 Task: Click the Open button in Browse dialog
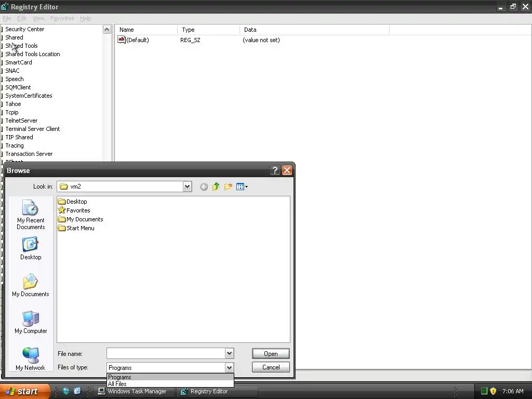click(271, 353)
